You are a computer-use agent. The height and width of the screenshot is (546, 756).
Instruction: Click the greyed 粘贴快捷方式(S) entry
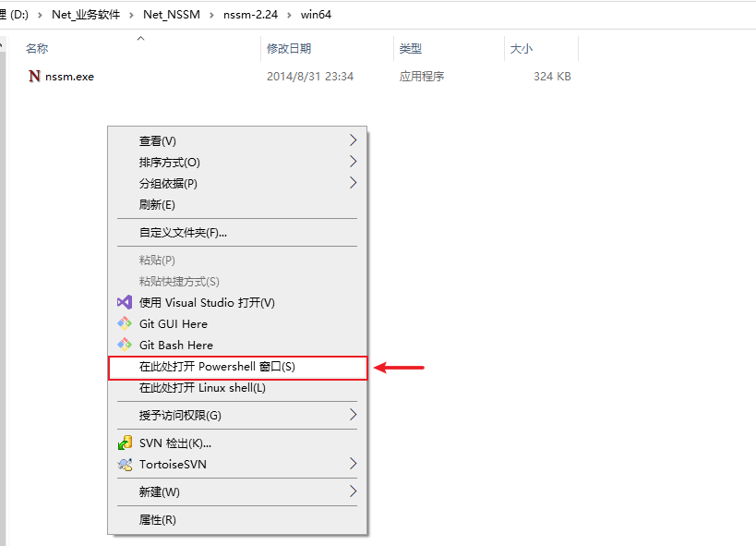(x=236, y=282)
